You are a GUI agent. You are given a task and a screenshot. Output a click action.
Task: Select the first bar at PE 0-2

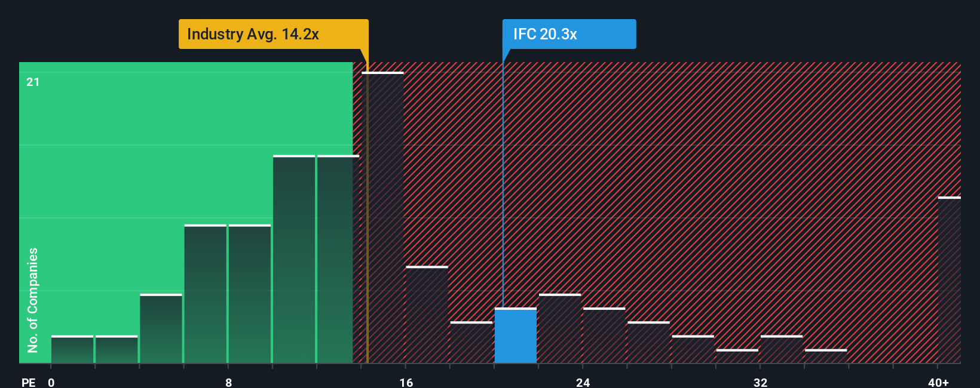point(72,349)
